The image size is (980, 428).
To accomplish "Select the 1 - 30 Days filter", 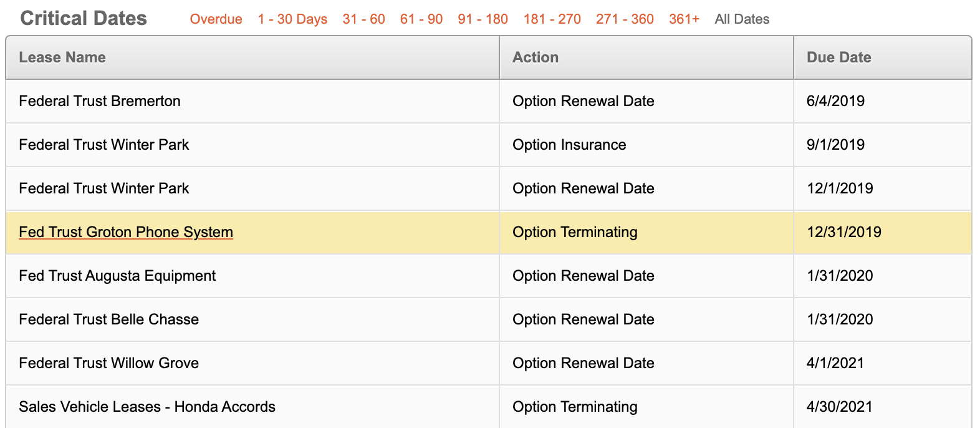I will pyautogui.click(x=292, y=19).
